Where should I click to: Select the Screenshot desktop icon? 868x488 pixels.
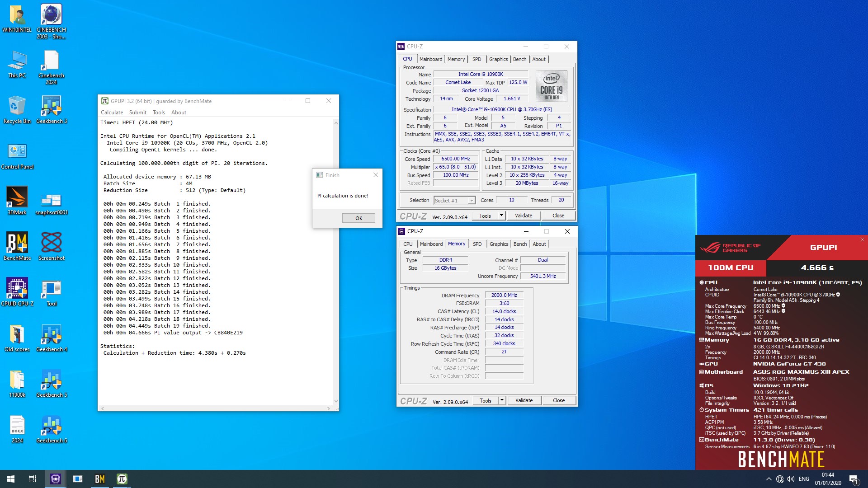tap(52, 247)
